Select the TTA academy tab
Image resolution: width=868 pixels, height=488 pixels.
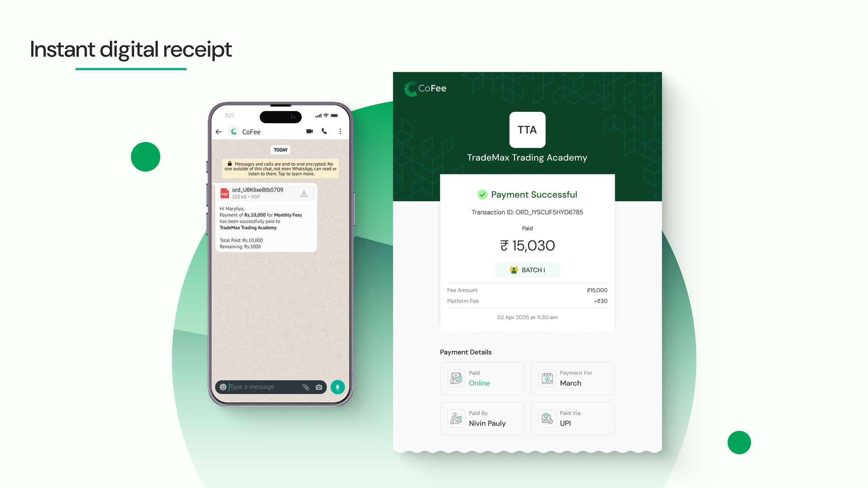pos(527,129)
